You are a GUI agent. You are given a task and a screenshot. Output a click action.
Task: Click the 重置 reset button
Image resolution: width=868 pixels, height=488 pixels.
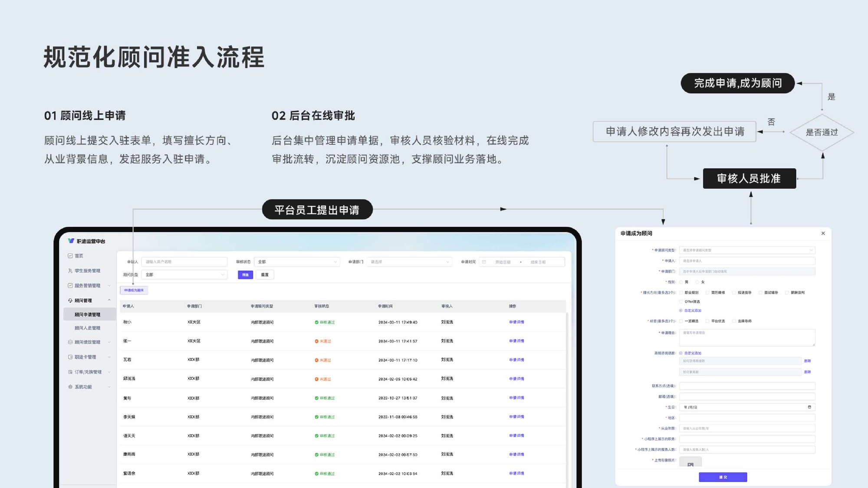pos(265,275)
